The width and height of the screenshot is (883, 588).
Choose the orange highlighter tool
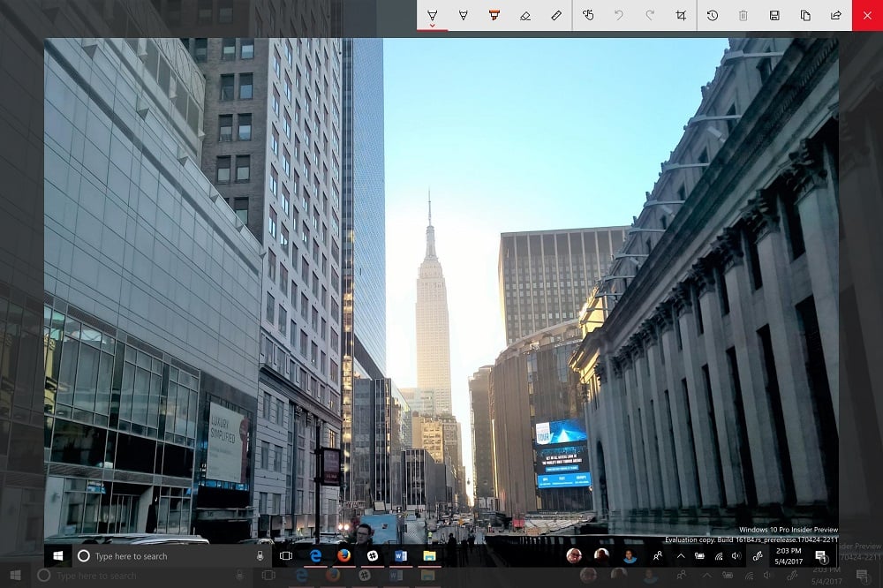click(494, 16)
